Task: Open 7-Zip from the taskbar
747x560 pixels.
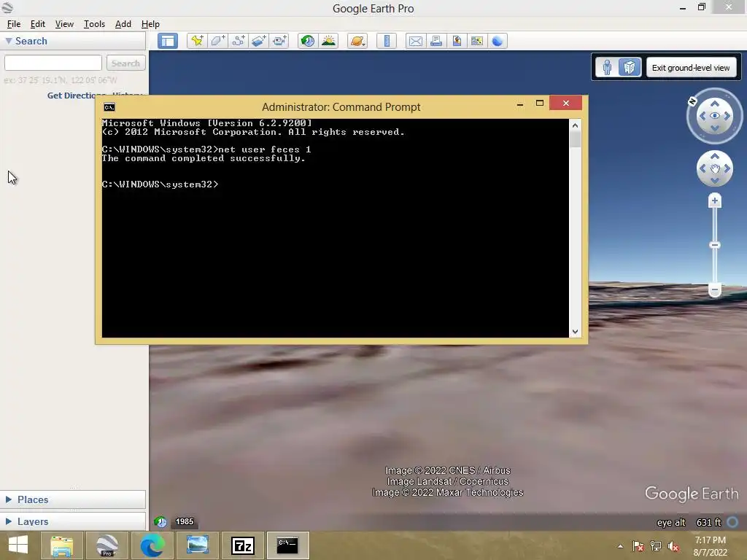Action: [242, 545]
